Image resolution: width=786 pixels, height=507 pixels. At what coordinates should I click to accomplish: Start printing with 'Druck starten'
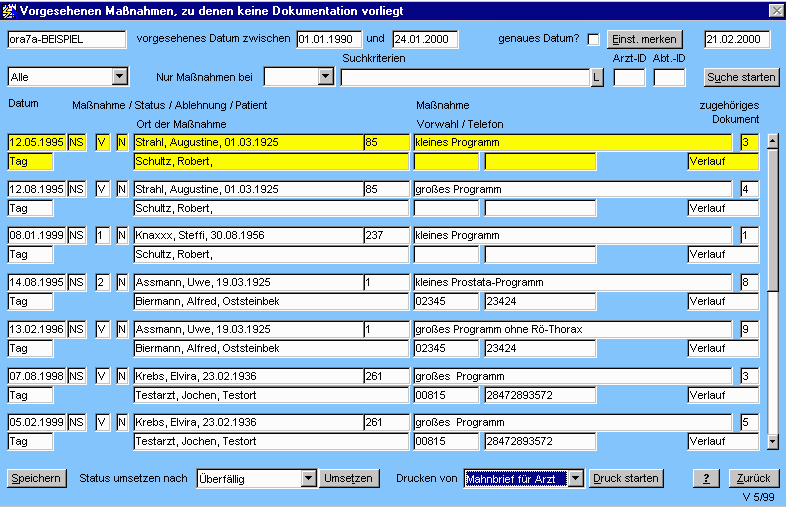626,478
